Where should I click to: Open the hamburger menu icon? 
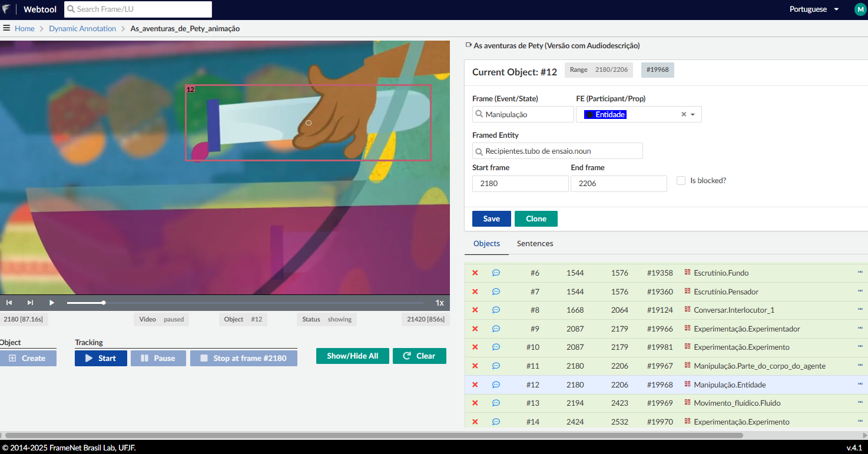[x=6, y=28]
